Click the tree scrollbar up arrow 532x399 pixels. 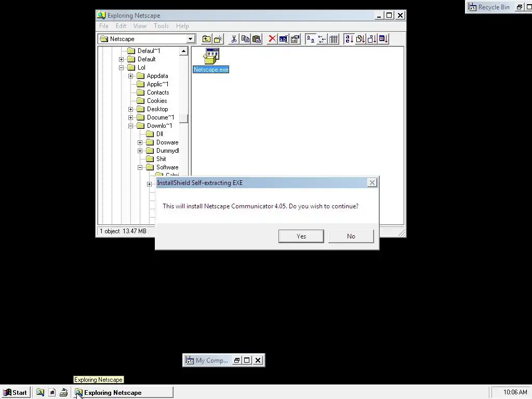(x=183, y=51)
